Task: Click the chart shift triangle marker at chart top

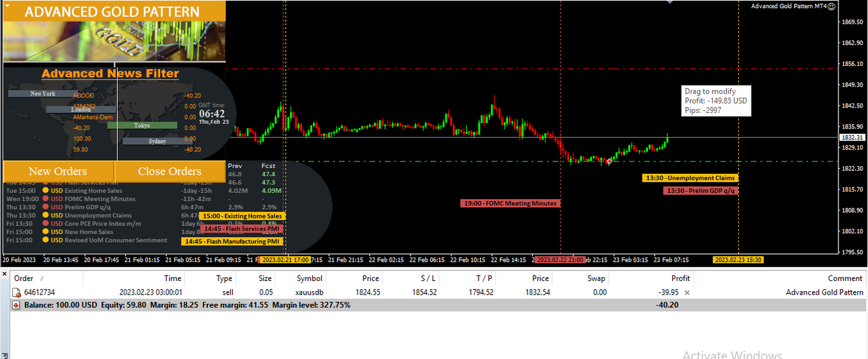Action: [670, 2]
